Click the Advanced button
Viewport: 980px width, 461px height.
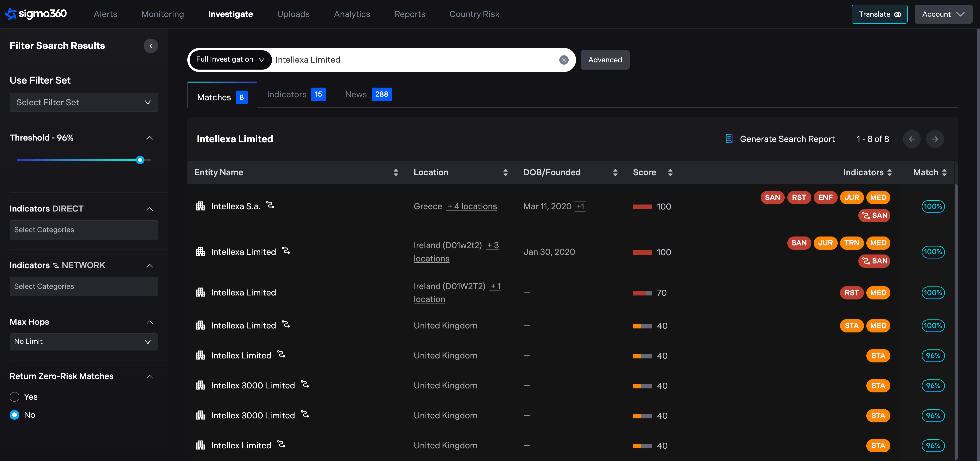point(605,60)
